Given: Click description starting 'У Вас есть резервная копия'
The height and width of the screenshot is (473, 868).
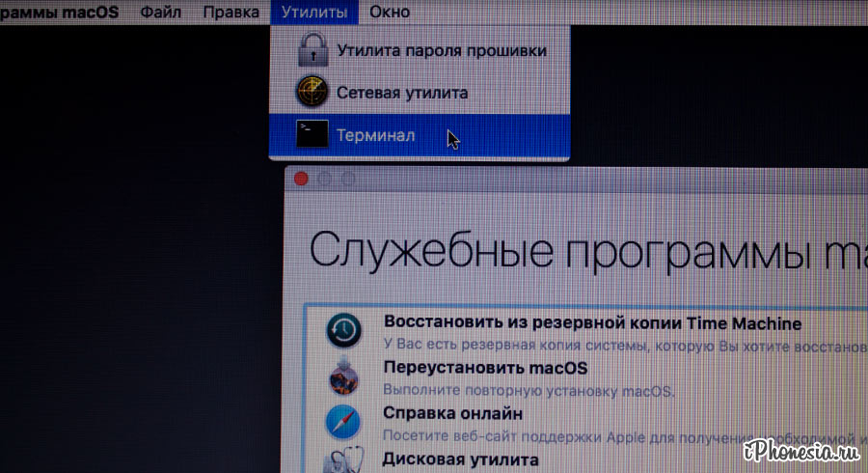Looking at the screenshot, I should pyautogui.click(x=626, y=346).
